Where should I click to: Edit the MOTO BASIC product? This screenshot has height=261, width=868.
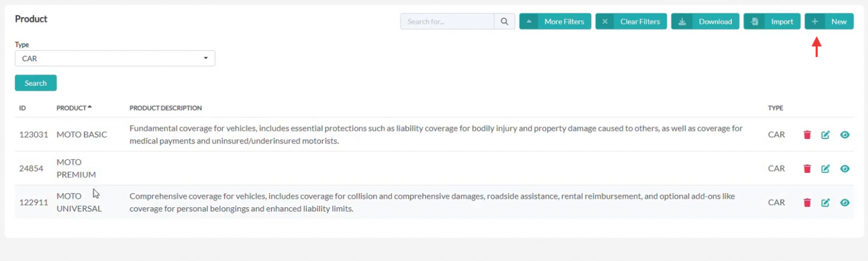pos(826,135)
